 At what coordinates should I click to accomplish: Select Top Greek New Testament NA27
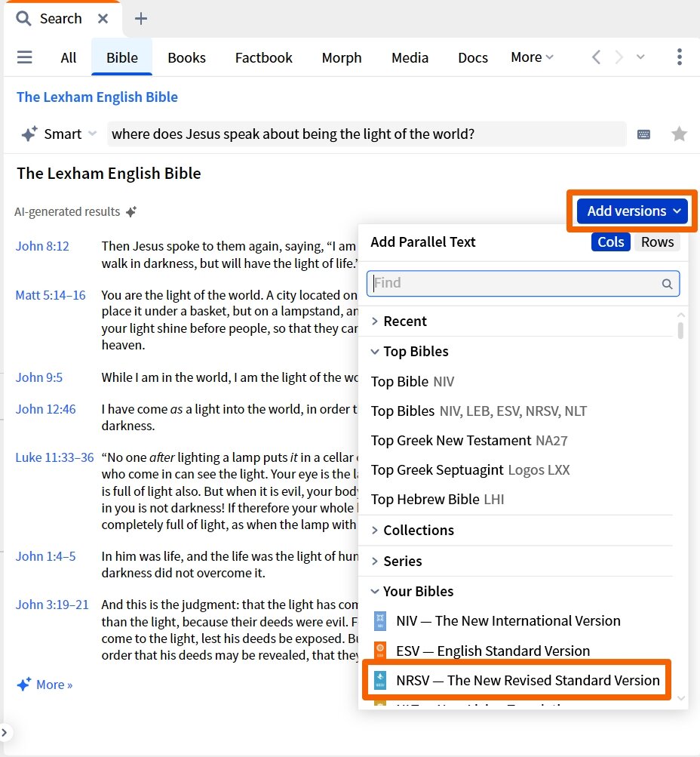(x=469, y=441)
